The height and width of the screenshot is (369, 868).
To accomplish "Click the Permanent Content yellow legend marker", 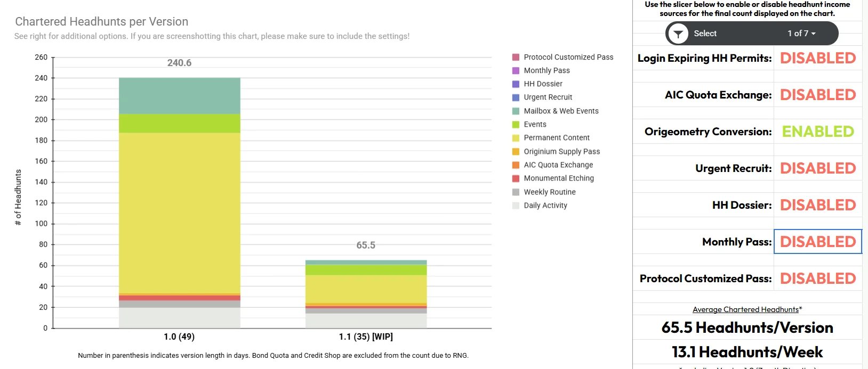I will click(x=516, y=138).
